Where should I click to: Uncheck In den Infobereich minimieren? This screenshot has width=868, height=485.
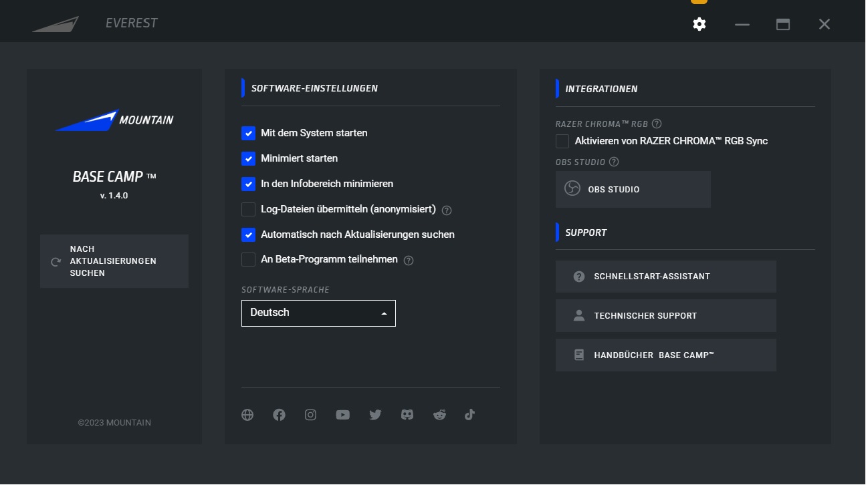(x=249, y=184)
